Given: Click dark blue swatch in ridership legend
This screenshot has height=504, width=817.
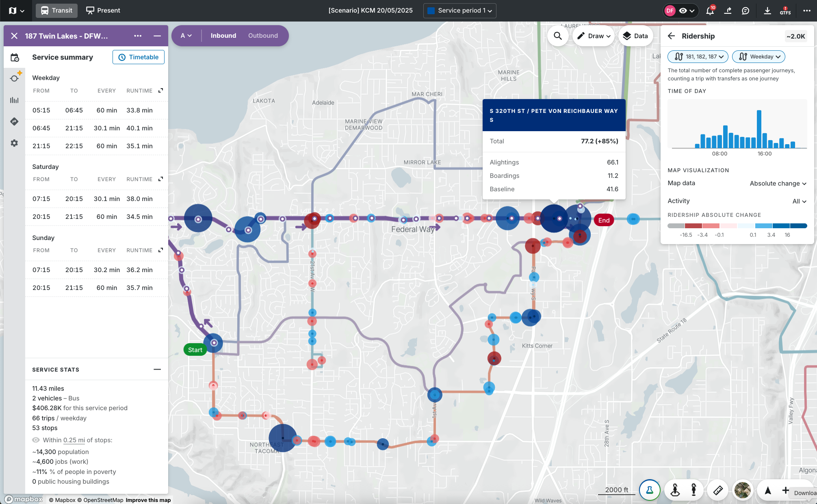Looking at the screenshot, I should coord(798,226).
